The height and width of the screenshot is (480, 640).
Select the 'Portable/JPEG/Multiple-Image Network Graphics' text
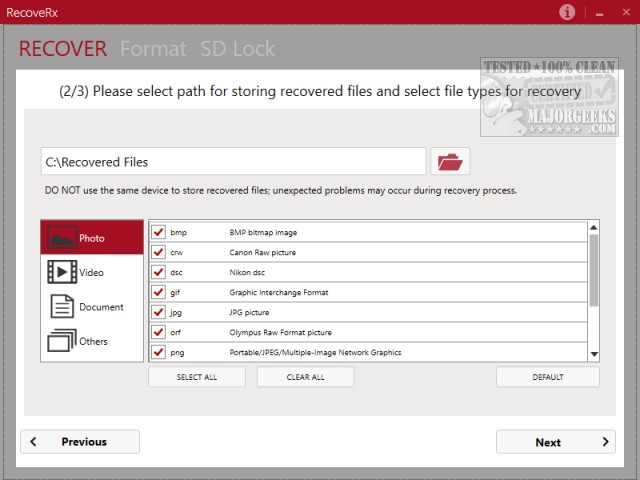click(315, 352)
